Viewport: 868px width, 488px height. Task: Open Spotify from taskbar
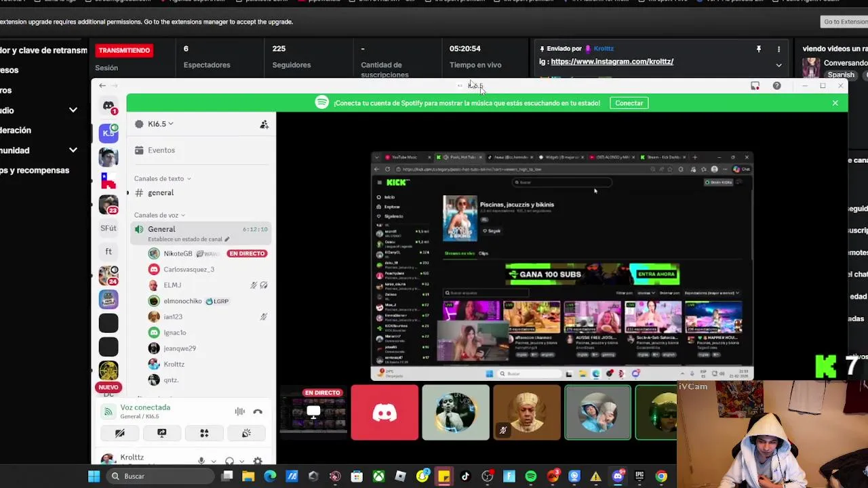pos(530,476)
